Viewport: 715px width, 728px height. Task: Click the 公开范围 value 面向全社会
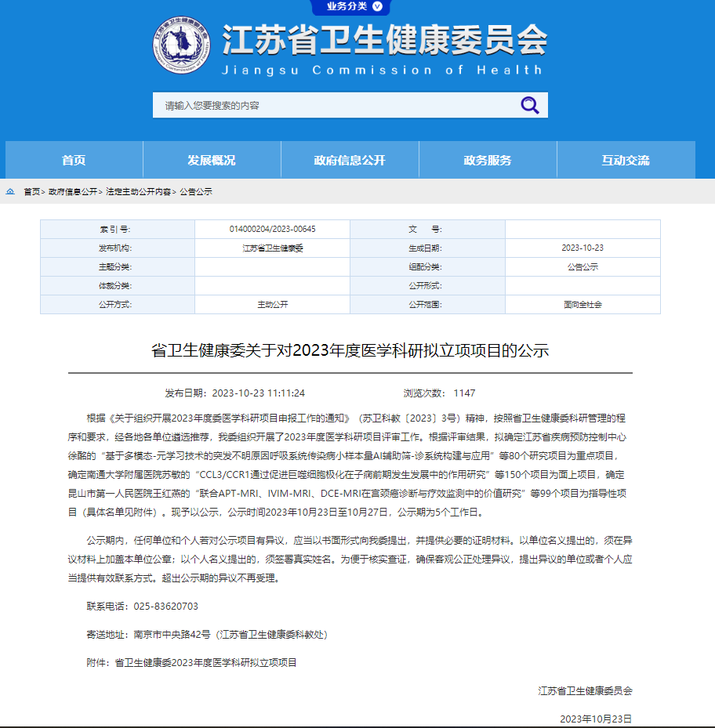click(583, 305)
